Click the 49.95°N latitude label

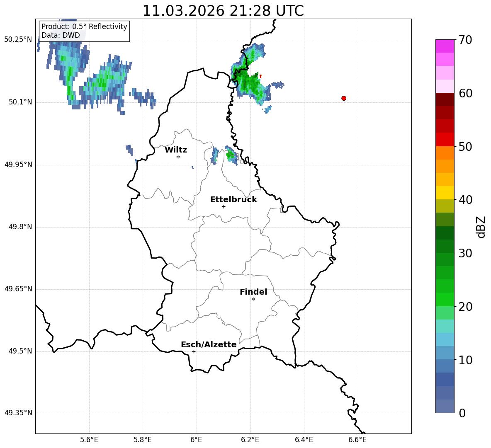point(18,165)
